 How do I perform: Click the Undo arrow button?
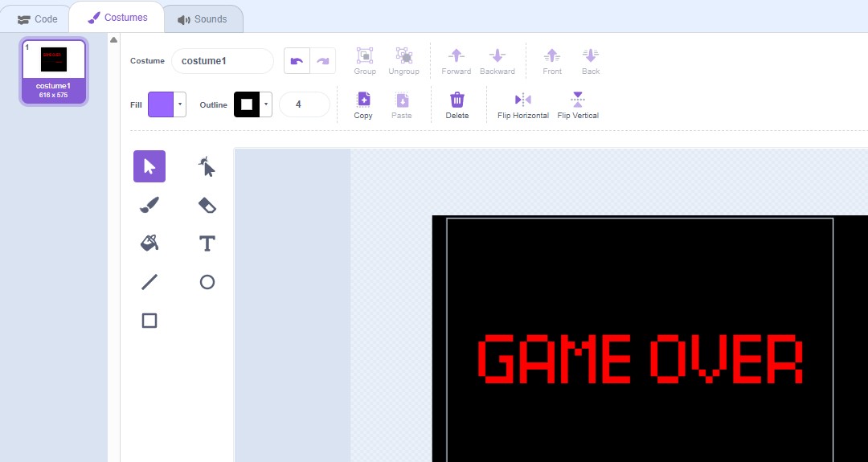coord(297,61)
